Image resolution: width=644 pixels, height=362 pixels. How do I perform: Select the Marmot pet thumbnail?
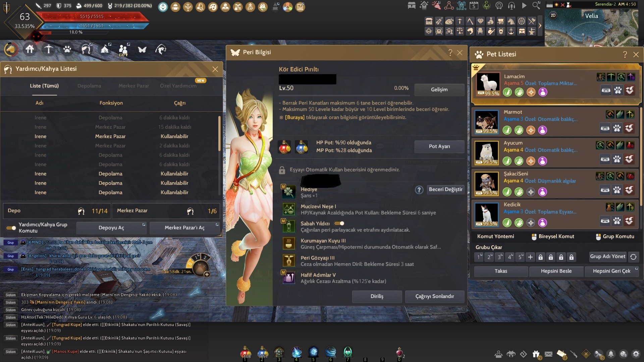pyautogui.click(x=486, y=122)
